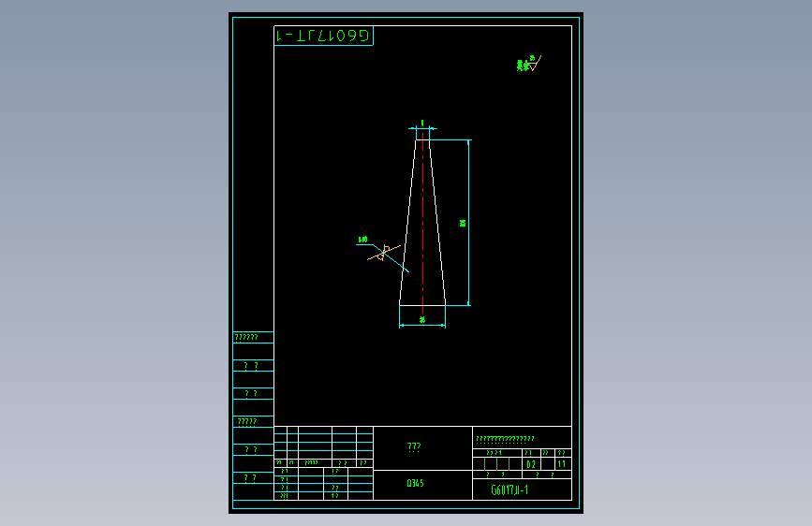The width and height of the screenshot is (812, 526).
Task: Click the vertical height dimension text right of part
Action: 463,223
